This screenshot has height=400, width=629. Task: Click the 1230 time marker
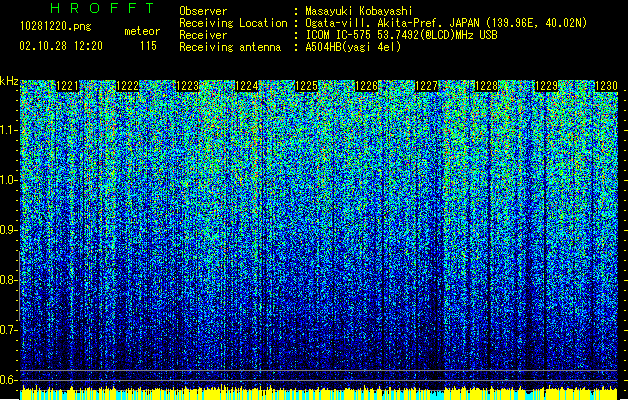tap(606, 86)
